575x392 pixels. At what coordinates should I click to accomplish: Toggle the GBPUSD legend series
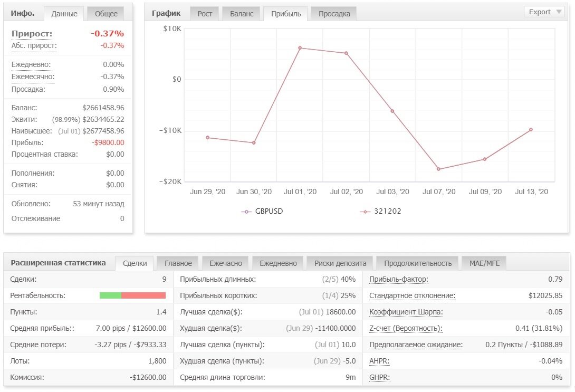tap(262, 211)
